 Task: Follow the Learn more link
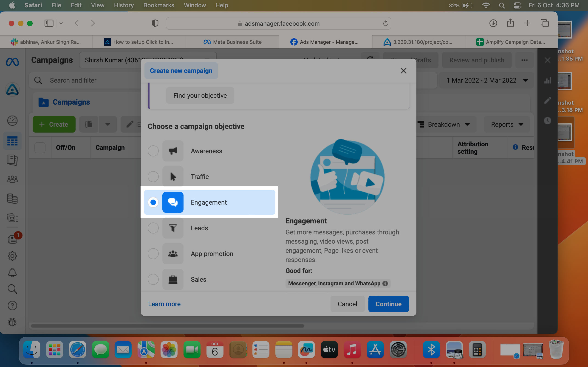pyautogui.click(x=164, y=304)
